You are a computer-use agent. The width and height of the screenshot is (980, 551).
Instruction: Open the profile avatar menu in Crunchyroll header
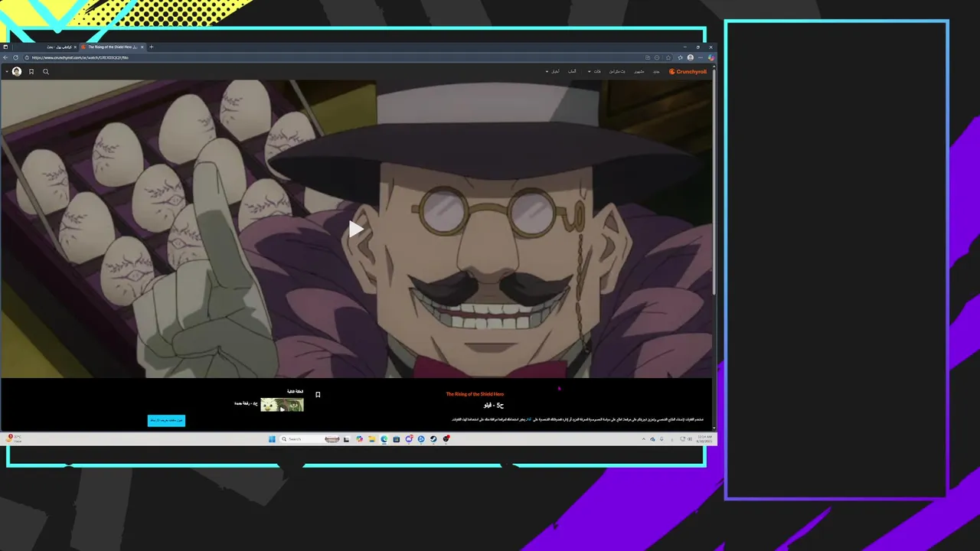(x=17, y=72)
